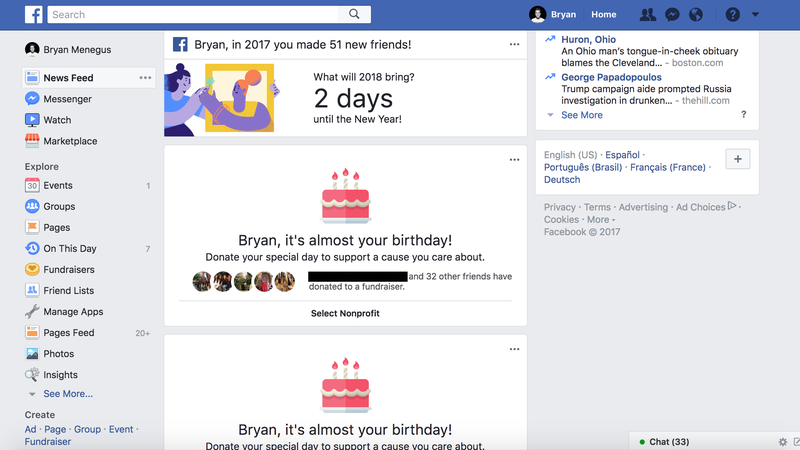Click the Pages flag icon
800x450 pixels.
32,227
